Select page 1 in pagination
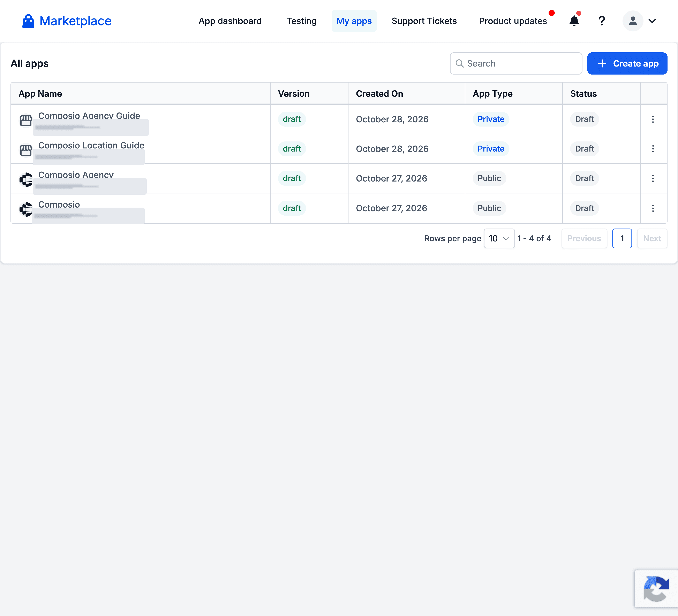The height and width of the screenshot is (616, 678). click(x=622, y=238)
